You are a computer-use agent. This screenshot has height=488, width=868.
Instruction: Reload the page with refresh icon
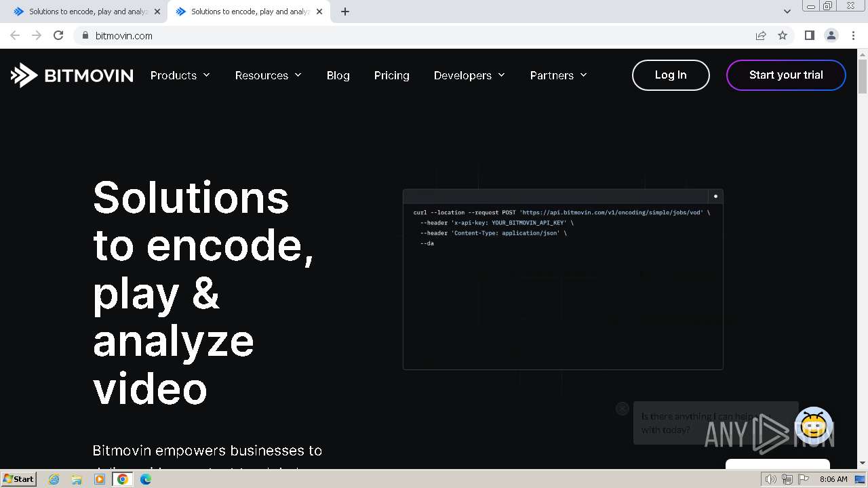[58, 35]
